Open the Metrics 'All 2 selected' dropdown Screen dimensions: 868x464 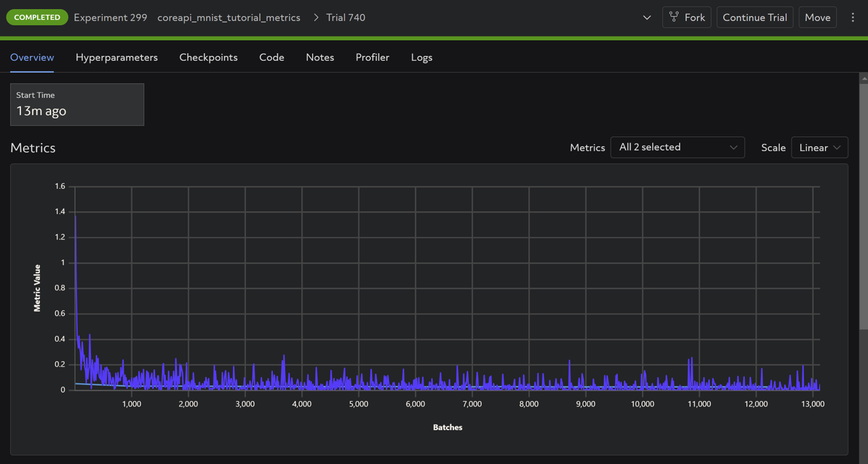(677, 147)
